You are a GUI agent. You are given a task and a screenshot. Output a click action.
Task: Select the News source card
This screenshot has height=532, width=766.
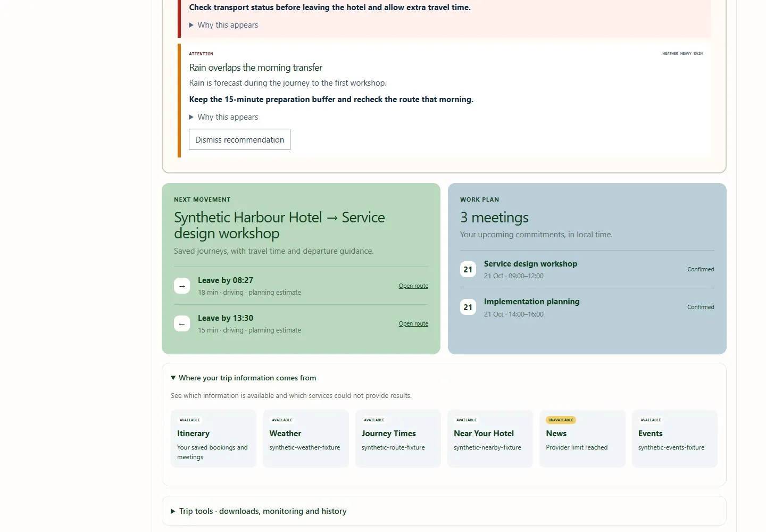[582, 438]
